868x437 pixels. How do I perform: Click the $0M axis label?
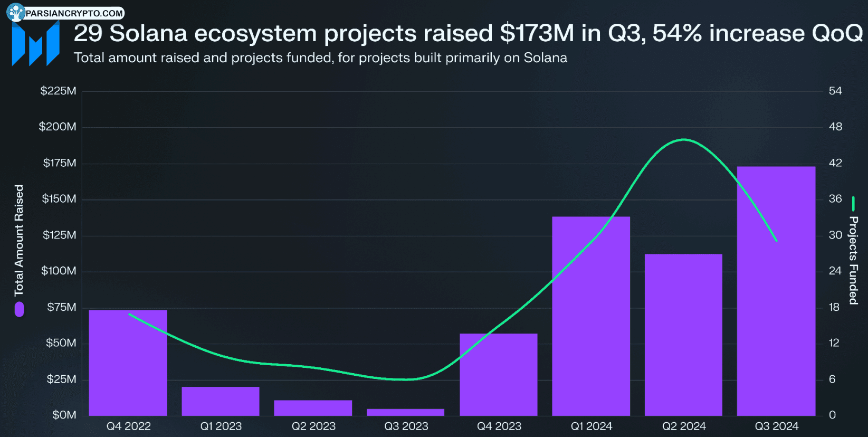64,415
